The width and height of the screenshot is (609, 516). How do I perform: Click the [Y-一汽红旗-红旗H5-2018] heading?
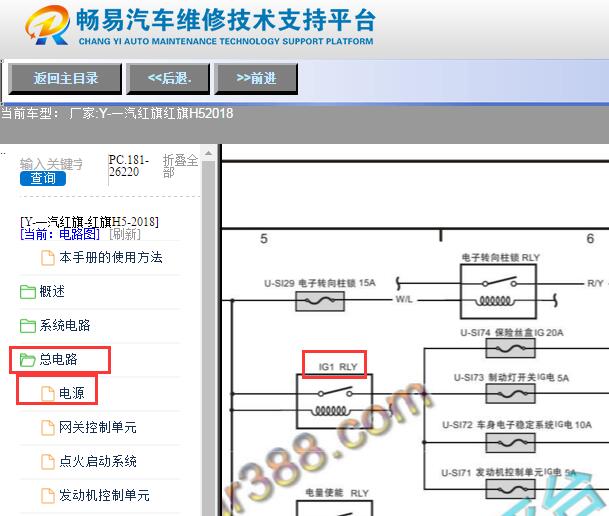tap(89, 222)
